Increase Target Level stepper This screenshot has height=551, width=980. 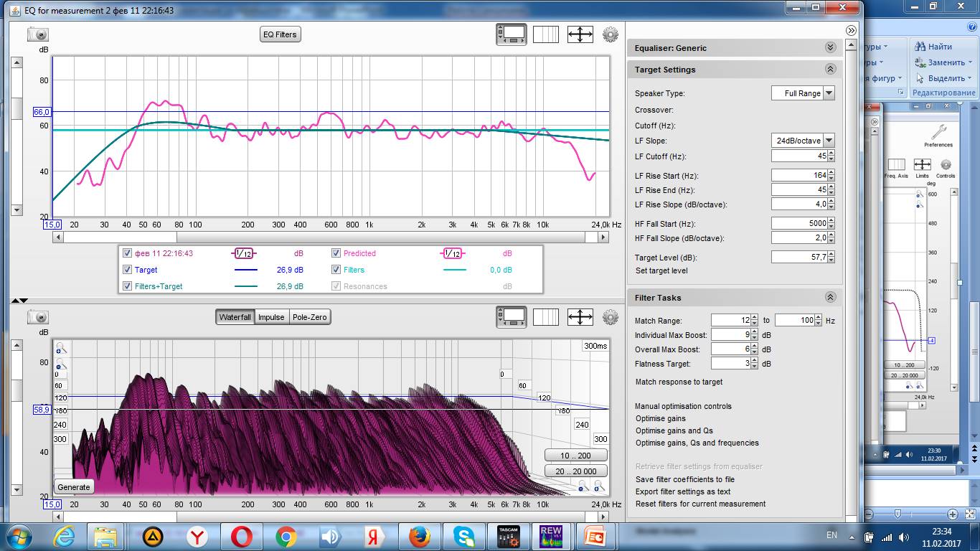tap(831, 254)
